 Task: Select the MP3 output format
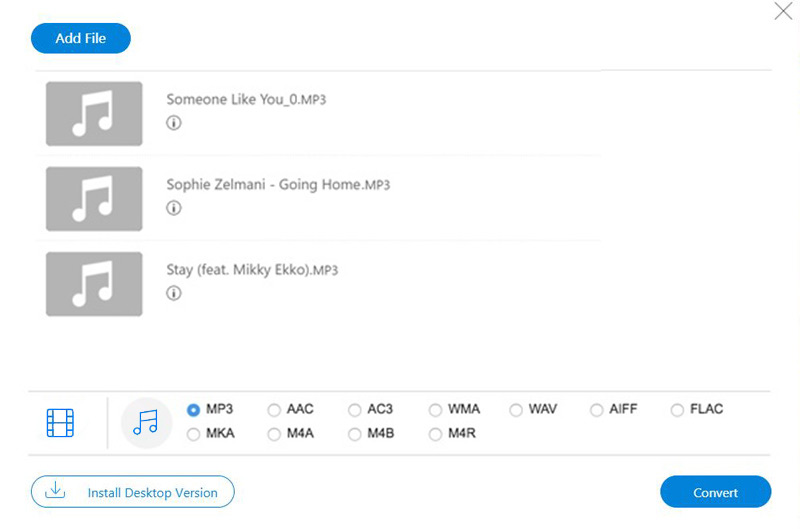click(x=194, y=410)
